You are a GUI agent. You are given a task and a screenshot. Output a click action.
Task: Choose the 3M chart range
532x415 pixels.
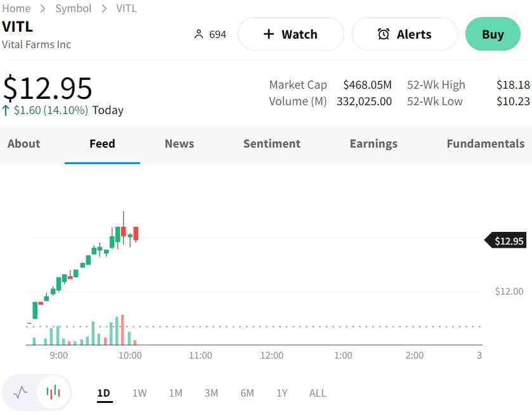coord(211,393)
